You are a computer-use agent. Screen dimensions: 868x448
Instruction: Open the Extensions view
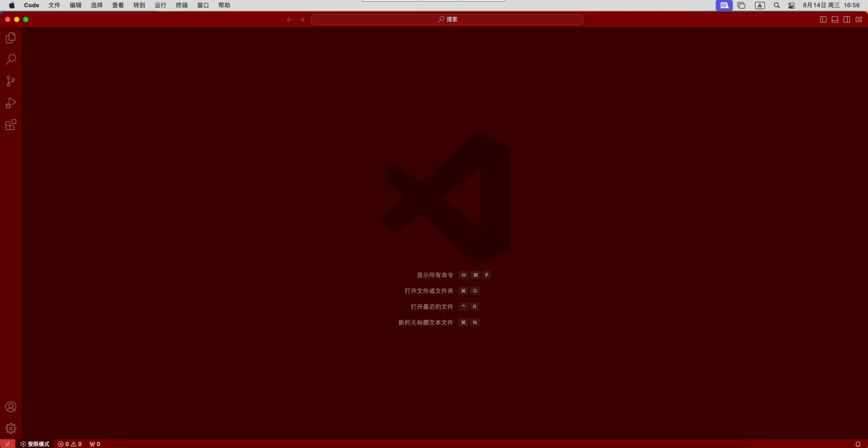[x=11, y=125]
